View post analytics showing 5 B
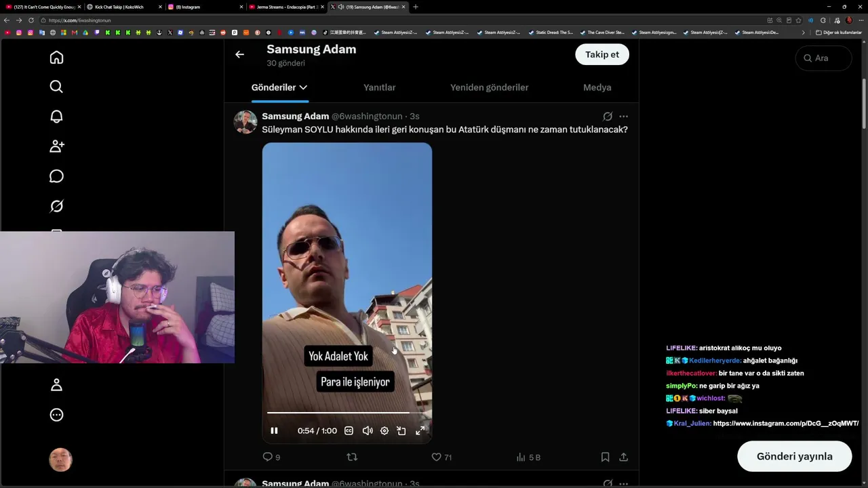 pyautogui.click(x=528, y=457)
